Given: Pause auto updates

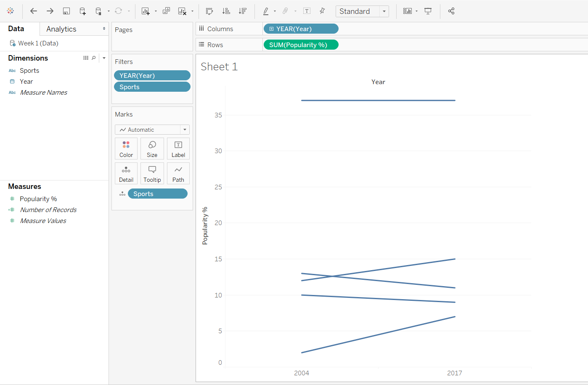Looking at the screenshot, I should 99,11.
